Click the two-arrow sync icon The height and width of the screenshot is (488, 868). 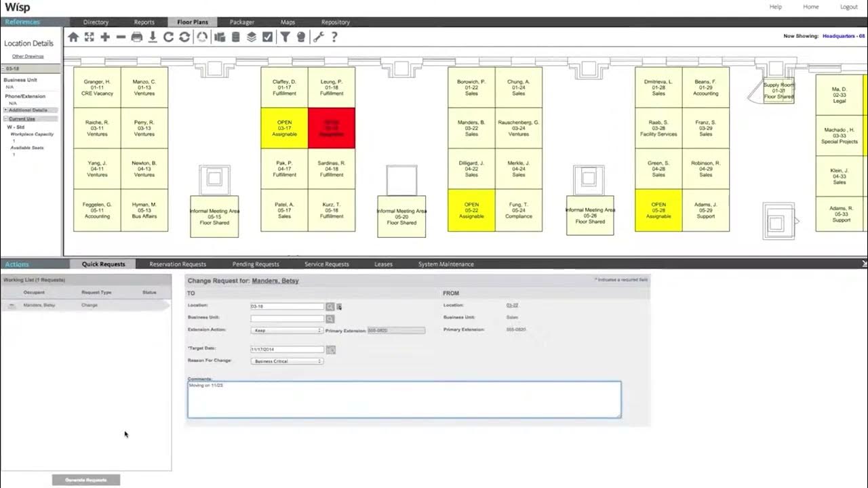point(184,37)
